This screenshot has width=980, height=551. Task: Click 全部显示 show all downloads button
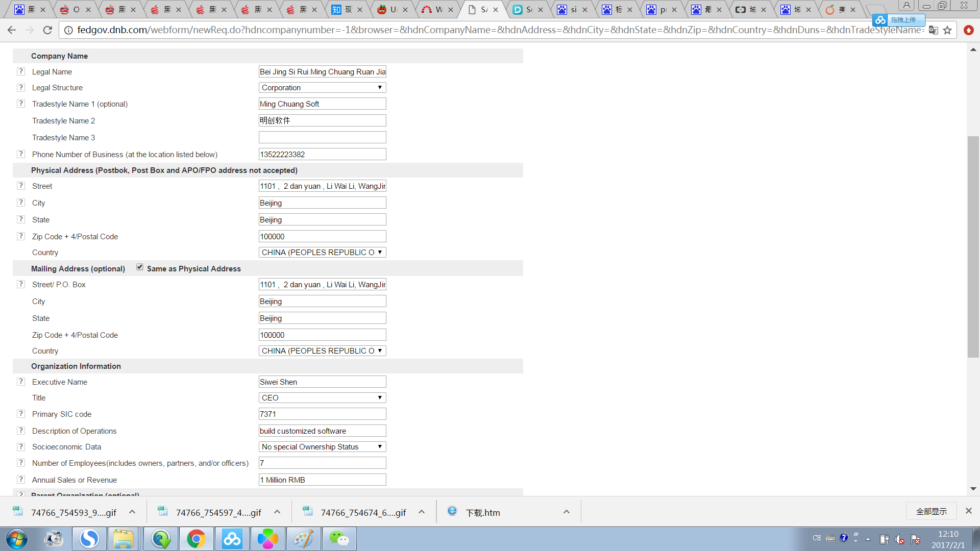click(931, 511)
